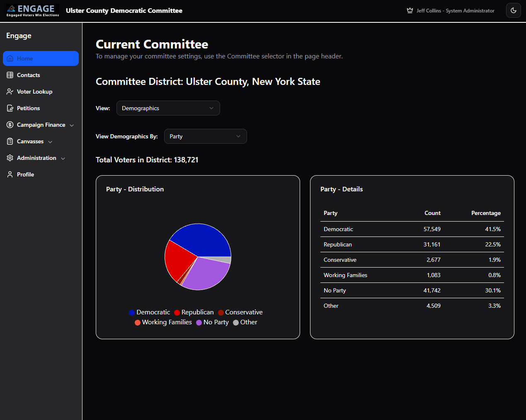Toggle Conservative legend color dot
The image size is (526, 420).
[x=221, y=313]
